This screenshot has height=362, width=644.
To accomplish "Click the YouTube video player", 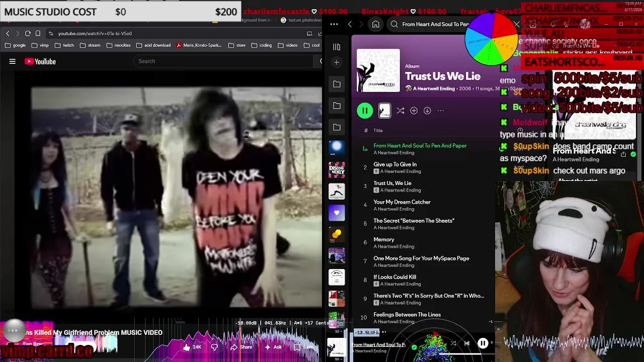I will coord(161,196).
